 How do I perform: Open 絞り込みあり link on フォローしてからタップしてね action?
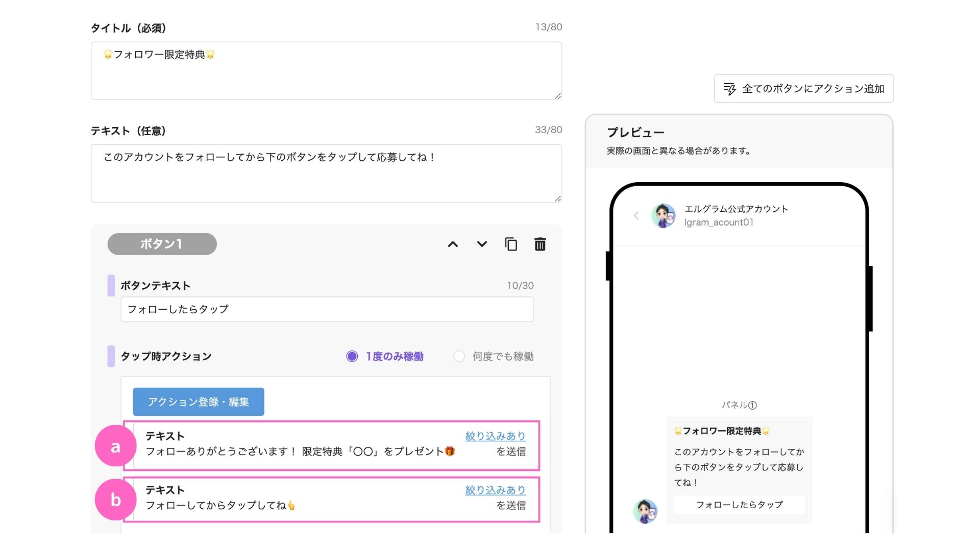click(x=495, y=490)
